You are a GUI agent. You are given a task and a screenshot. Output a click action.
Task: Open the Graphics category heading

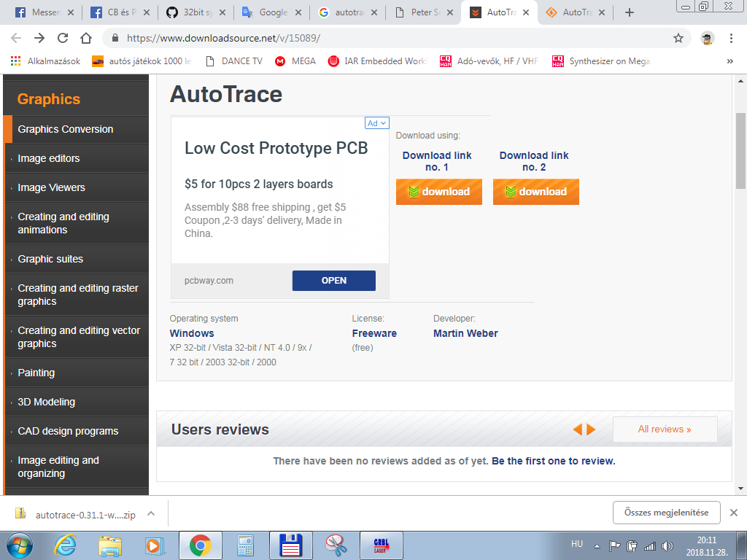coord(49,99)
